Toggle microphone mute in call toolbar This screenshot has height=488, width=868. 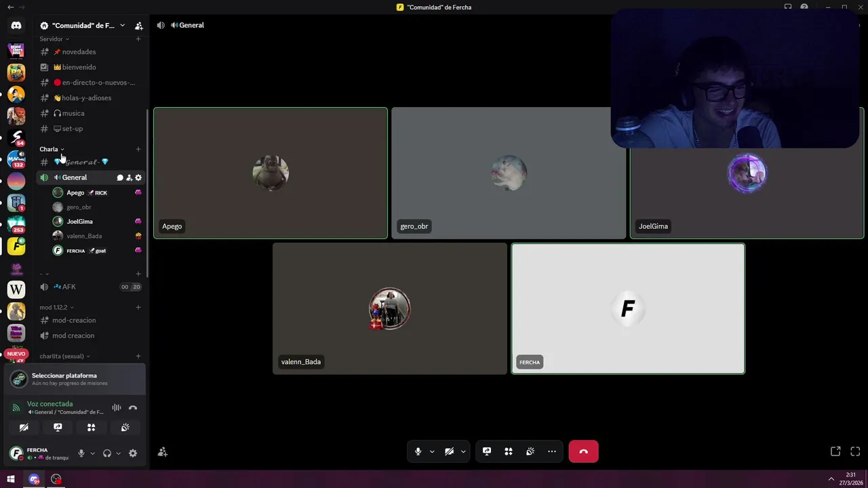(418, 451)
